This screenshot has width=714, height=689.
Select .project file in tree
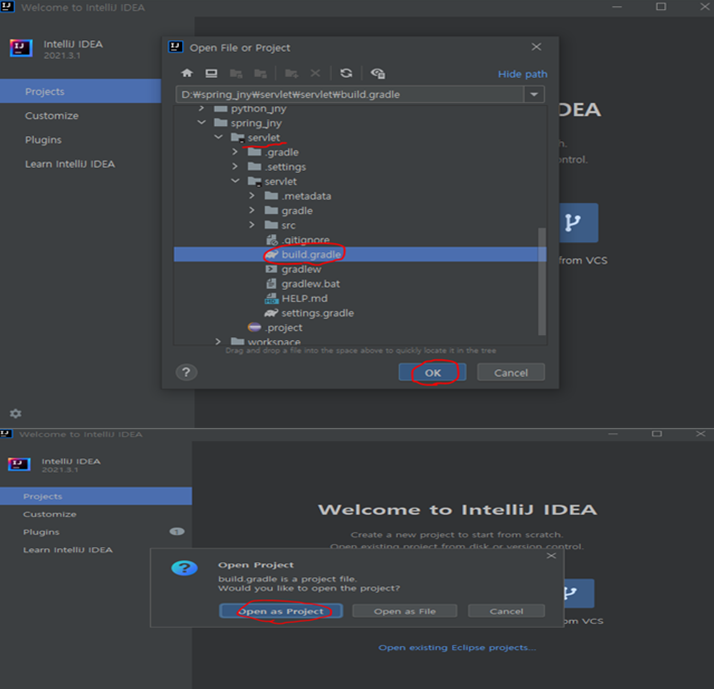pyautogui.click(x=284, y=328)
